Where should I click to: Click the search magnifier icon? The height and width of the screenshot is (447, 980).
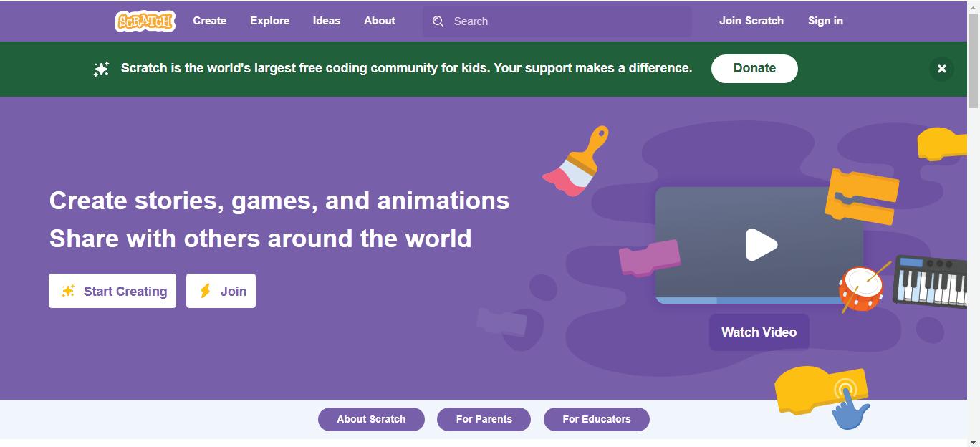click(x=438, y=21)
